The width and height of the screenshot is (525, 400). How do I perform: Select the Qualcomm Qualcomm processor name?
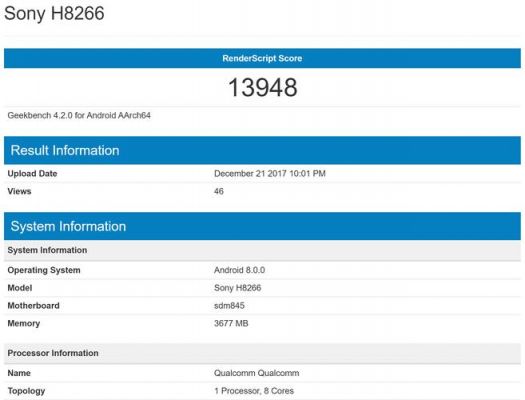pos(256,373)
